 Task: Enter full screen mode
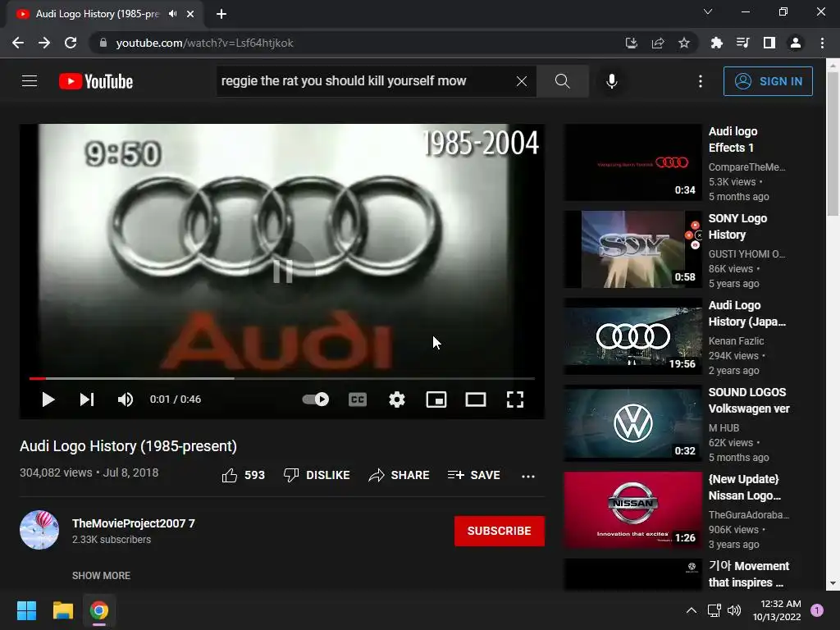point(515,399)
